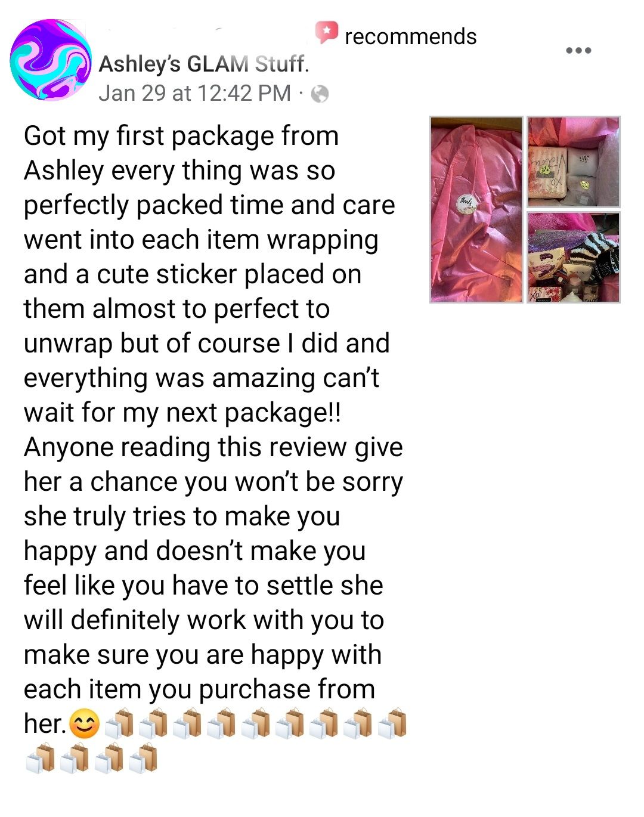Image resolution: width=644 pixels, height=817 pixels.
Task: Click the smiling face emoji after 'her.'
Action: (85, 724)
